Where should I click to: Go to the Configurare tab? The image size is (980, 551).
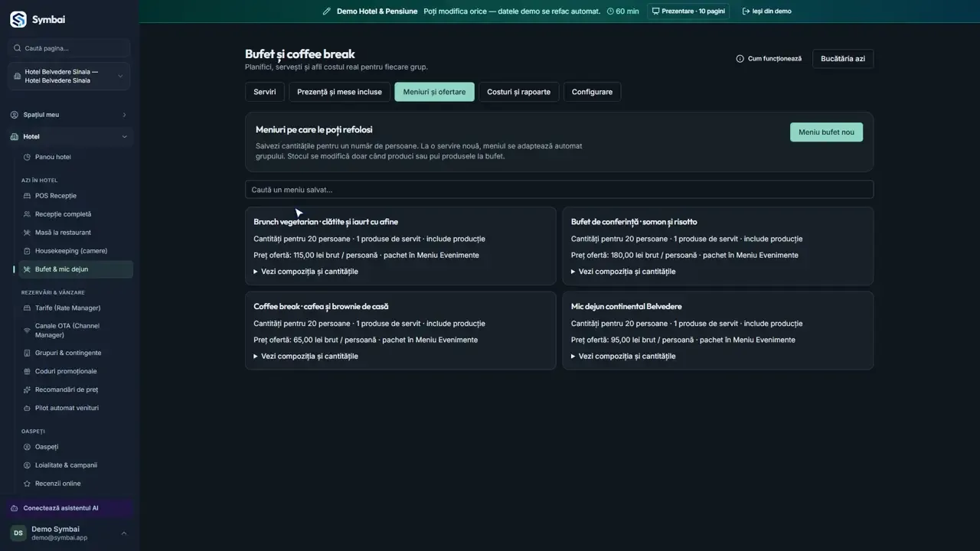[x=592, y=92]
